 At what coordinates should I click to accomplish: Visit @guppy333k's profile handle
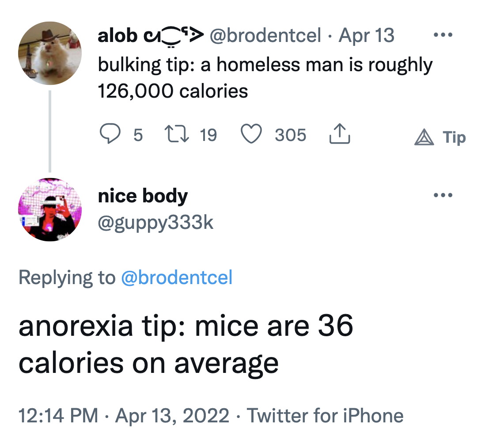155,223
